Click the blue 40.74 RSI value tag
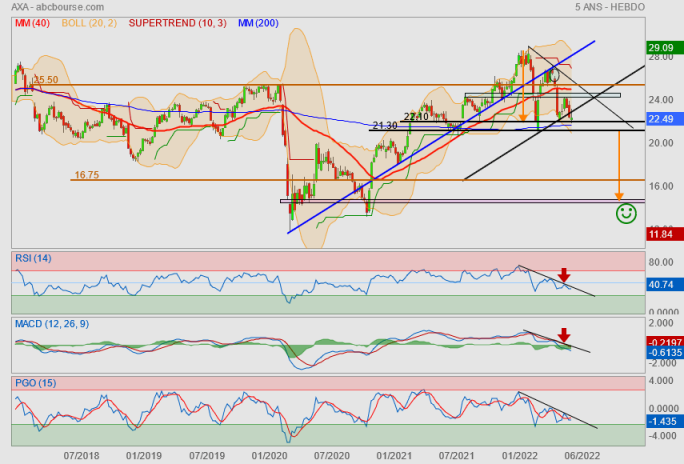 664,285
